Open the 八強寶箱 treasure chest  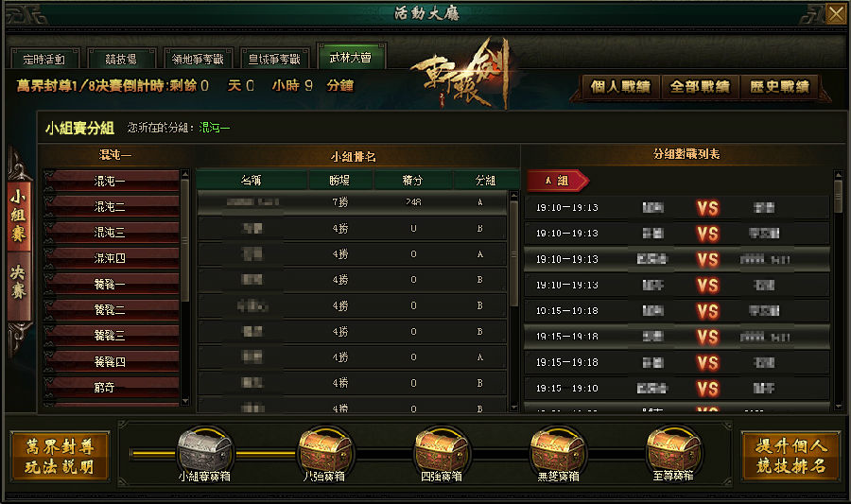tap(324, 450)
